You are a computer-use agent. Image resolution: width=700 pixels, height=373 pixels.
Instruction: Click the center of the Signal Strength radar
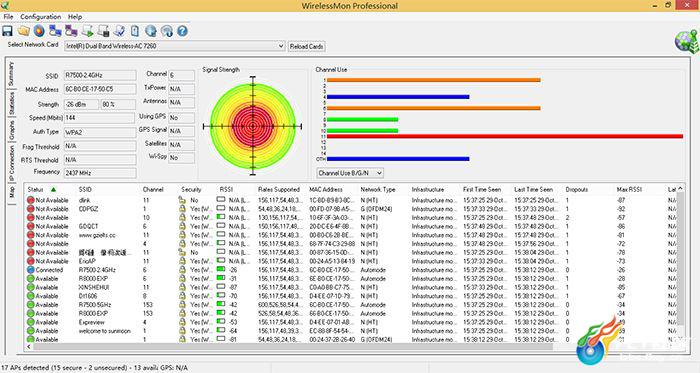(x=253, y=127)
